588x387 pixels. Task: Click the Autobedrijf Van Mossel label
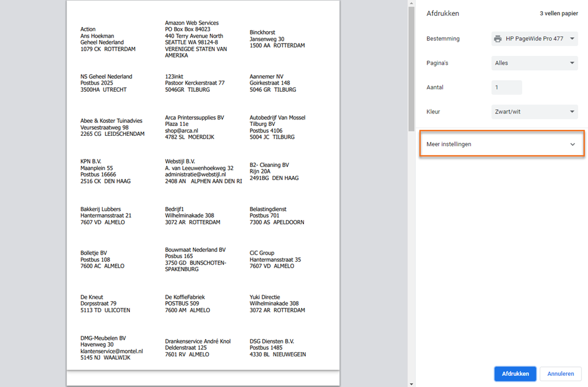[278, 127]
